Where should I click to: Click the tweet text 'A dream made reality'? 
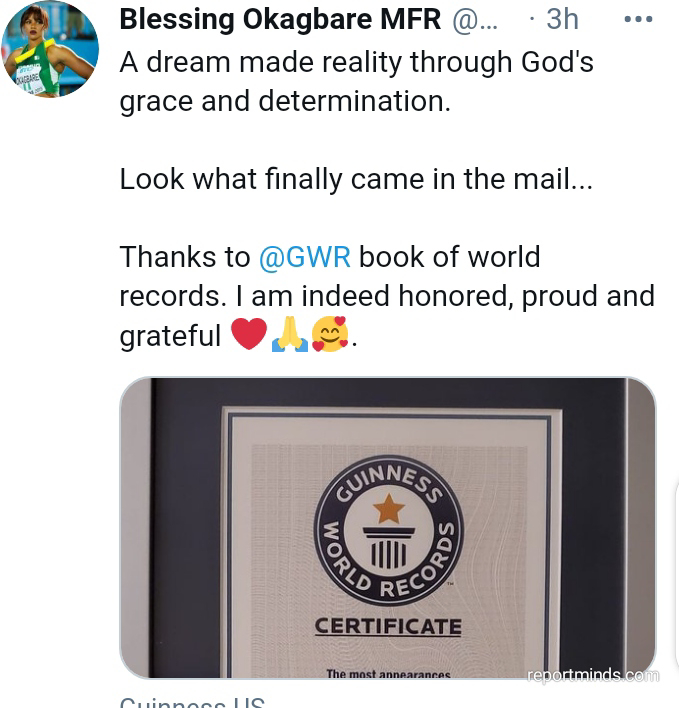pos(260,62)
